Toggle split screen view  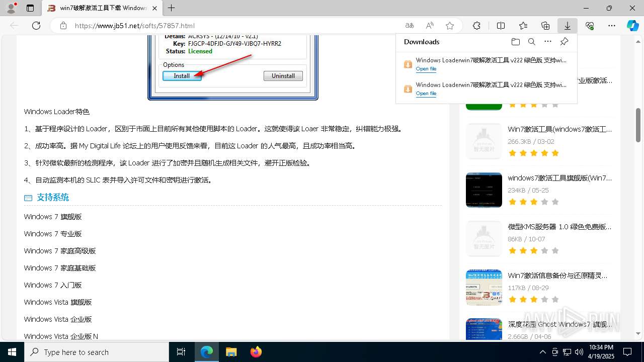coord(501,26)
